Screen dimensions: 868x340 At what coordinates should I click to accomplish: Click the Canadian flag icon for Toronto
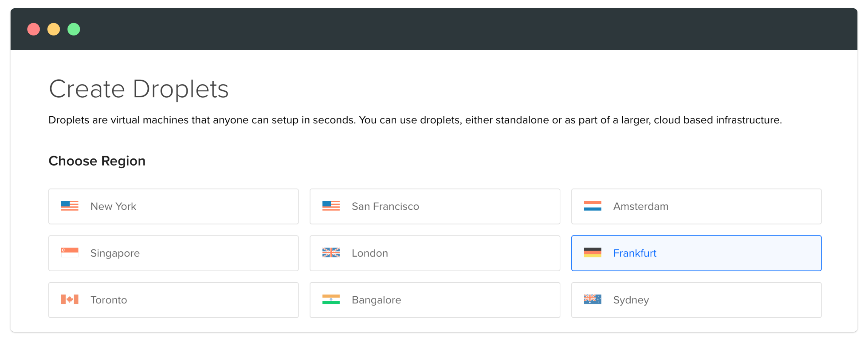click(x=70, y=300)
